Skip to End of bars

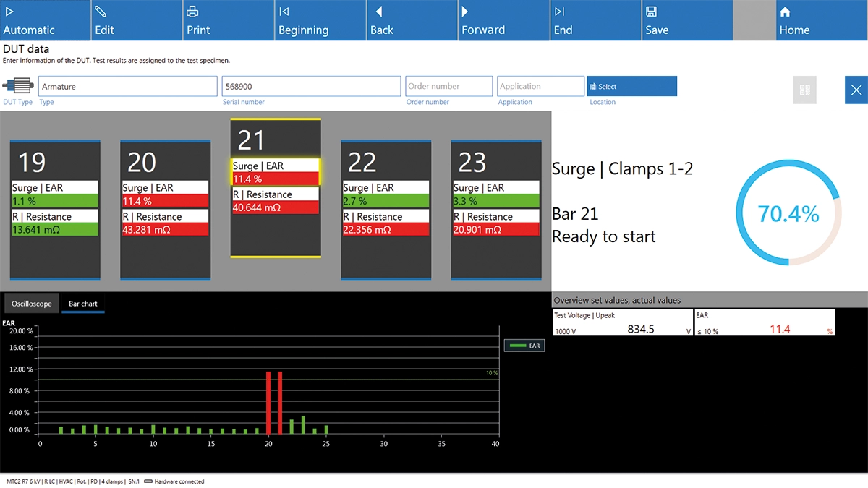click(595, 20)
